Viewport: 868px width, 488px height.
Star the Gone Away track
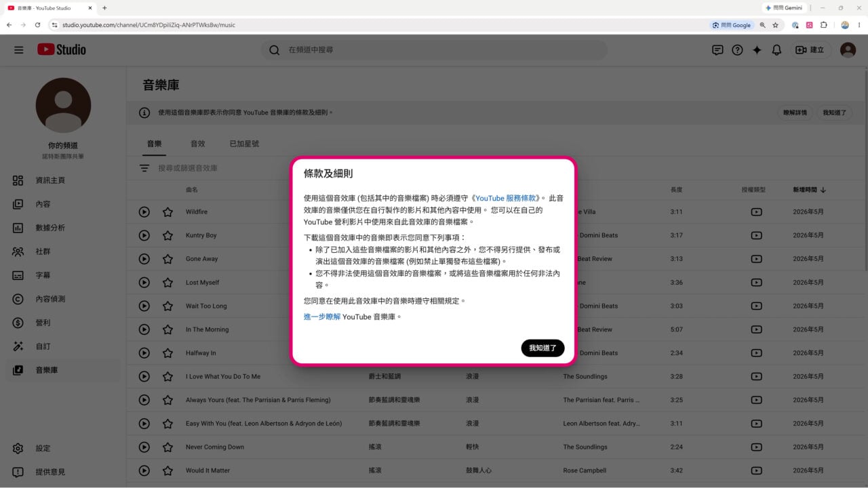tap(167, 259)
